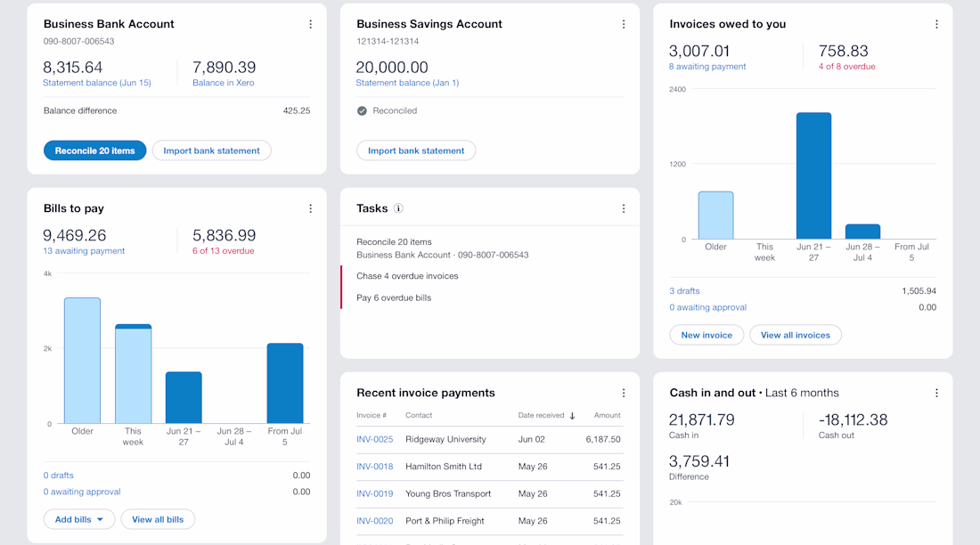
Task: Open Statement balance (Jan 1) link
Action: pos(407,83)
